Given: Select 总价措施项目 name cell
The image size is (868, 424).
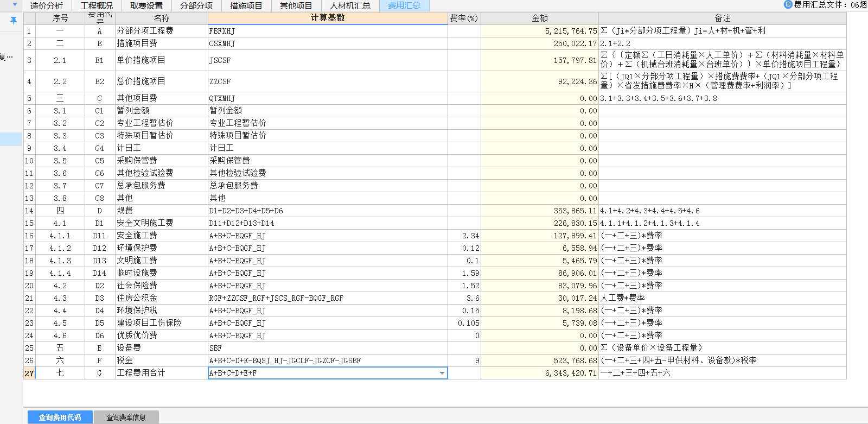Looking at the screenshot, I should pyautogui.click(x=162, y=81).
